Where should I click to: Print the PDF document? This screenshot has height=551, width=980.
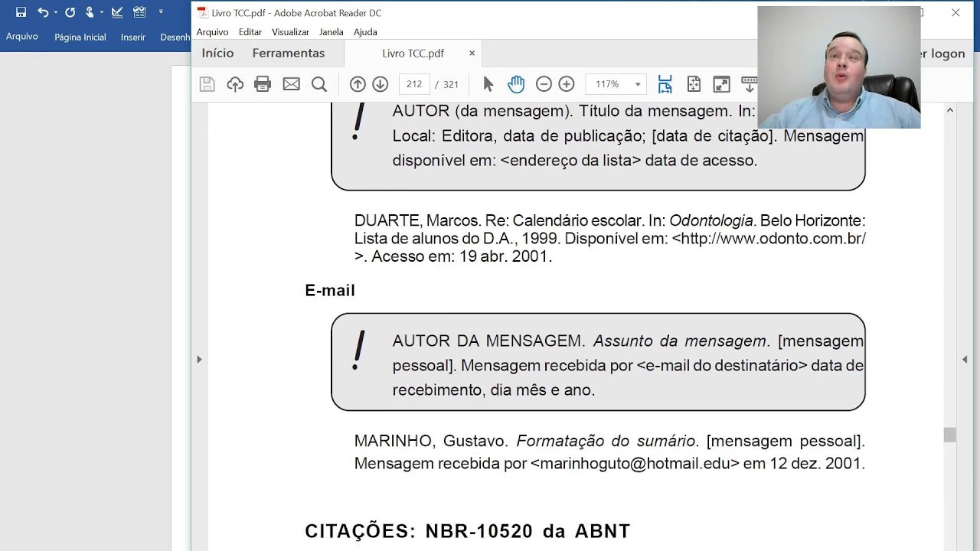(263, 84)
